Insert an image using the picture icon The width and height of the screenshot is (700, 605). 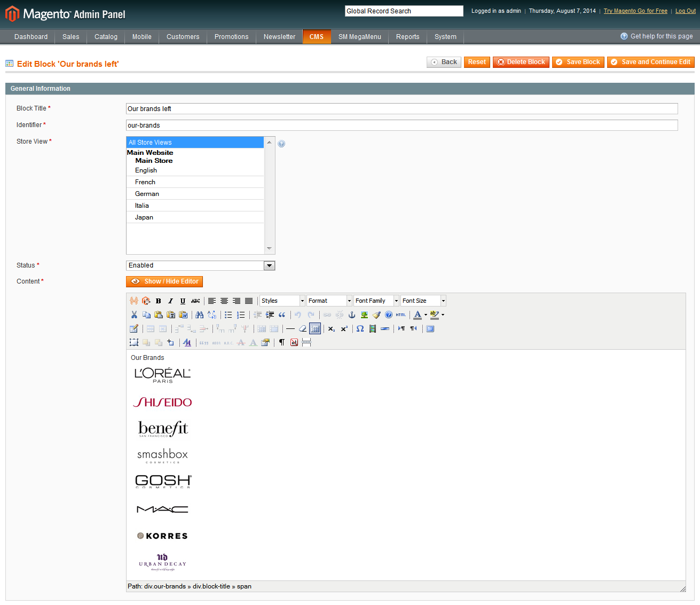click(364, 315)
